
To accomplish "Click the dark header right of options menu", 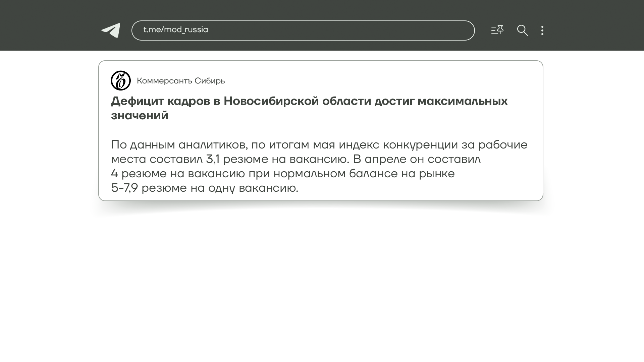I will [597, 25].
